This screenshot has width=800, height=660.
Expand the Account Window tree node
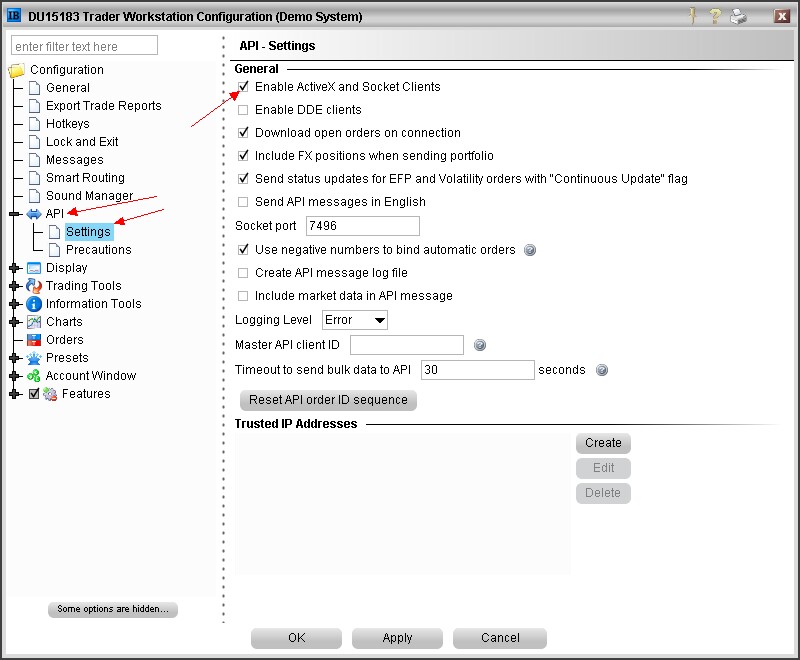15,376
